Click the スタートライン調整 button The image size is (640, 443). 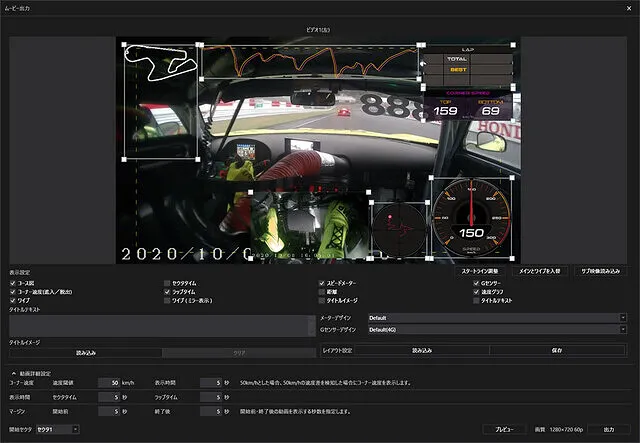(482, 271)
